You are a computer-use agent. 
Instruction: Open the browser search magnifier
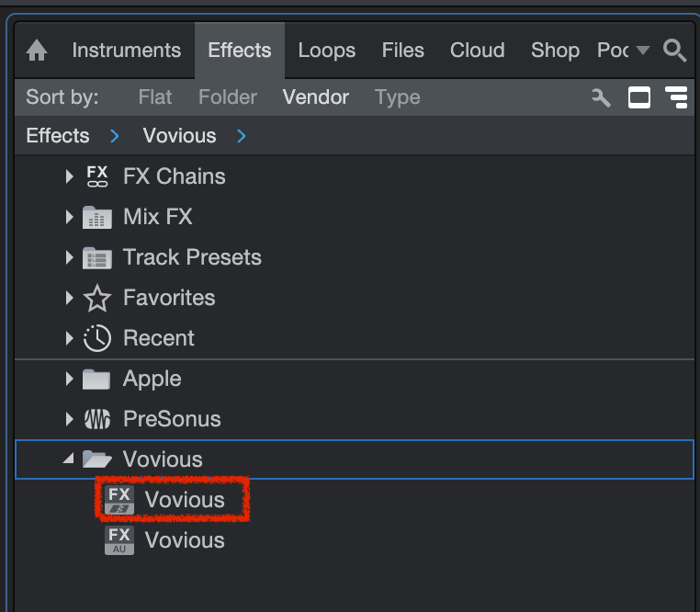tap(674, 51)
